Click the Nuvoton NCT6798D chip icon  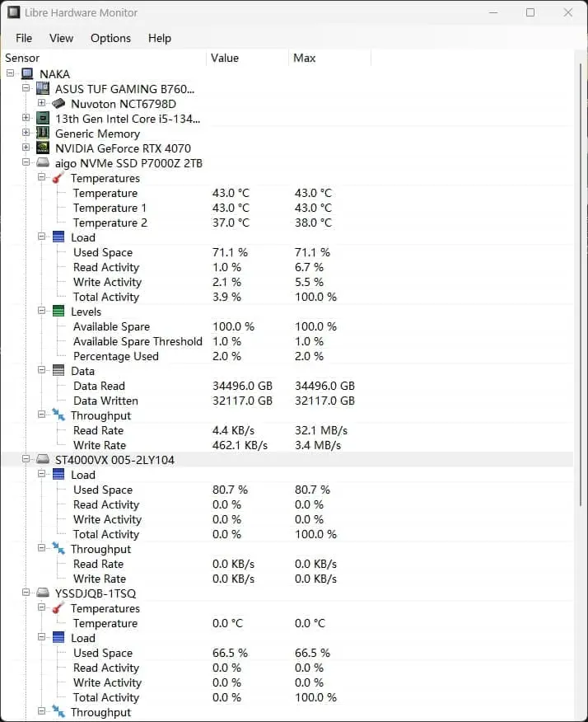[58, 104]
